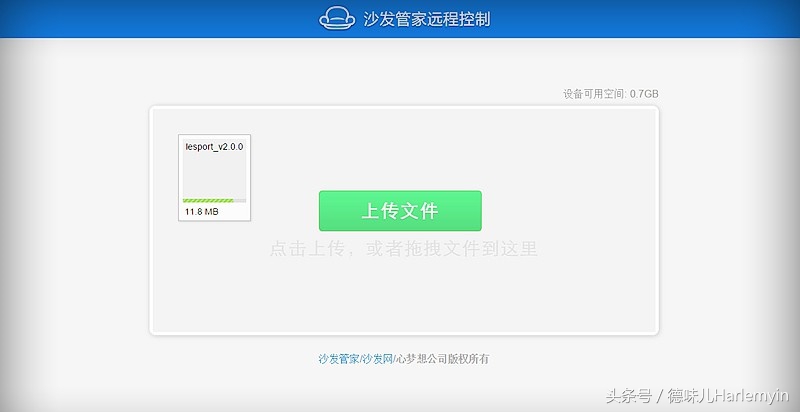Click the 11.8 MB file size text
This screenshot has height=412, width=800.
pos(202,212)
